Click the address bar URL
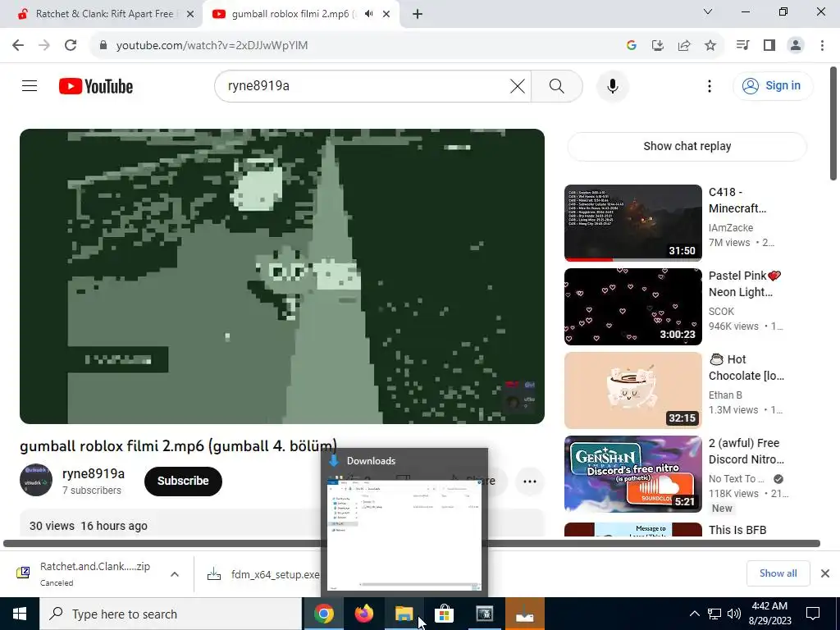The image size is (840, 630). 212,46
